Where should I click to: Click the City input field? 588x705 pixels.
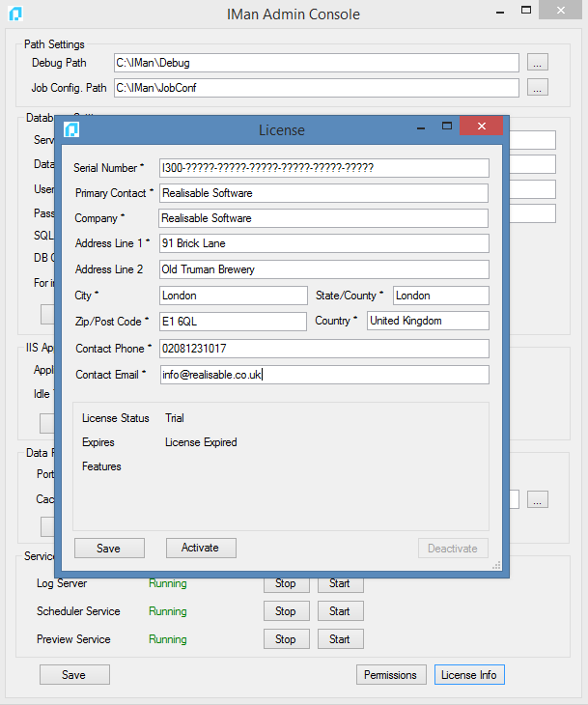pos(232,296)
